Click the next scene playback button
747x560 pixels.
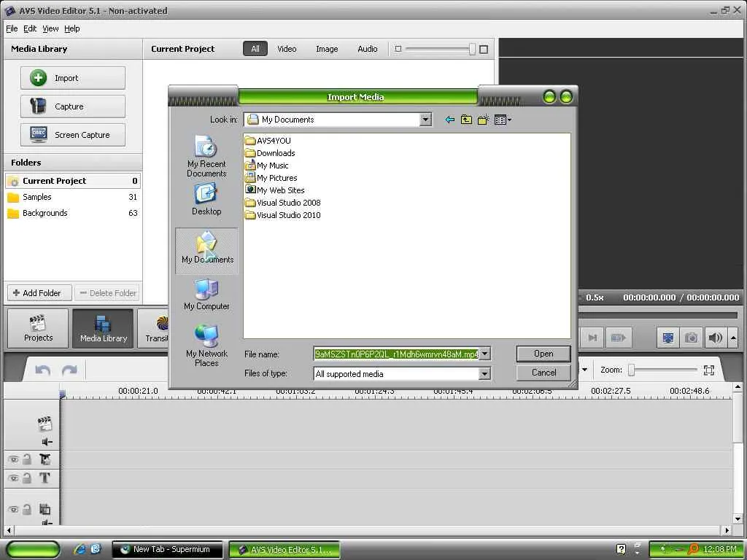619,338
